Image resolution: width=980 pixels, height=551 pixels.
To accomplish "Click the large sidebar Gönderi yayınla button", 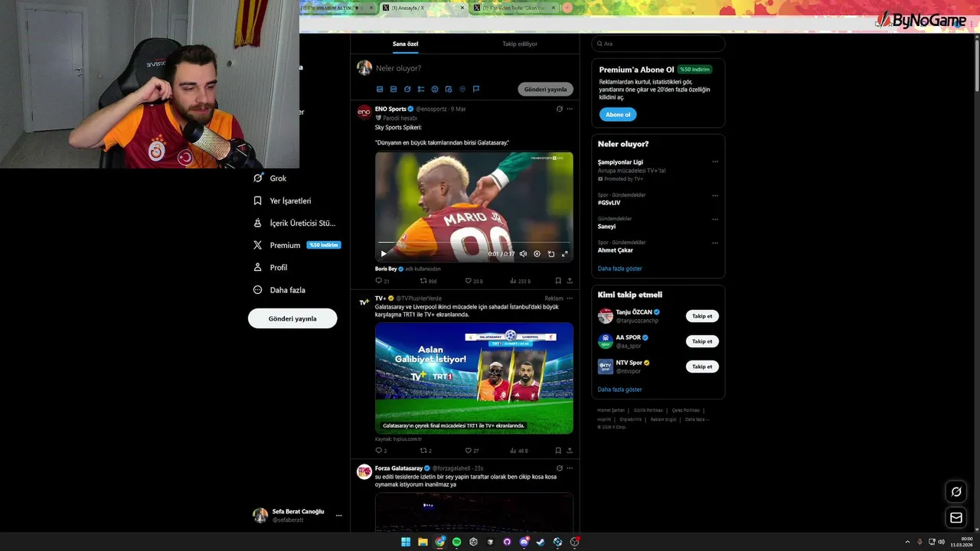I will [x=292, y=318].
